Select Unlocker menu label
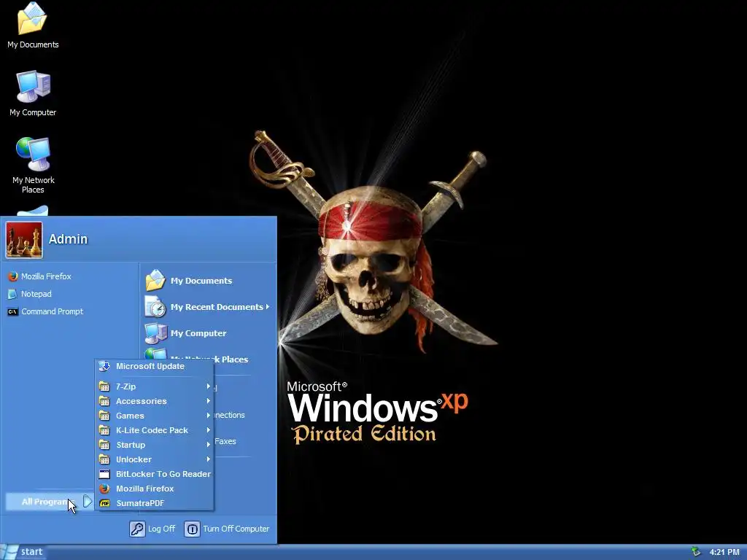This screenshot has width=747, height=560. click(x=134, y=459)
